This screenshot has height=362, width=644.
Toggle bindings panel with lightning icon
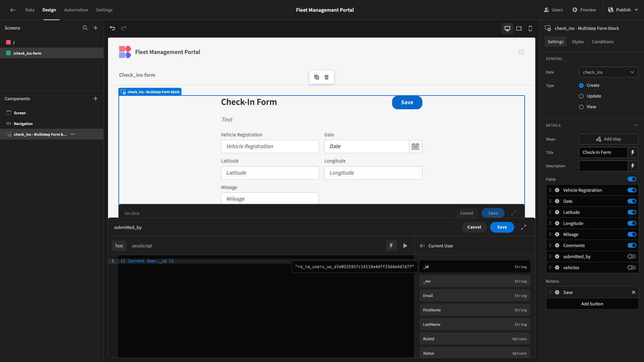pos(391,246)
